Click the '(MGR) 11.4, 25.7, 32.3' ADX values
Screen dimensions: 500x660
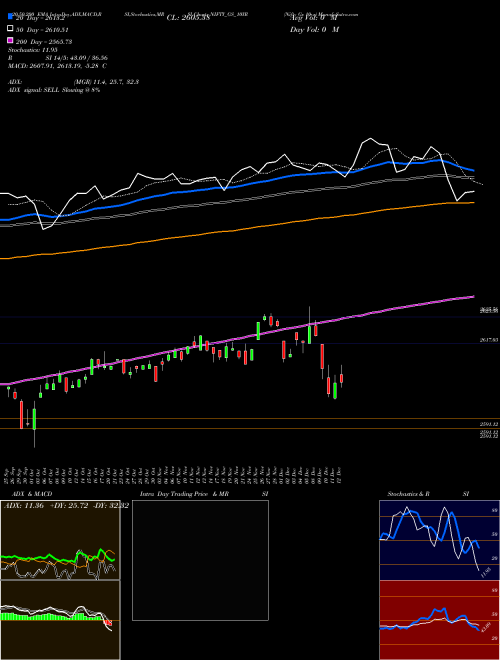click(106, 82)
